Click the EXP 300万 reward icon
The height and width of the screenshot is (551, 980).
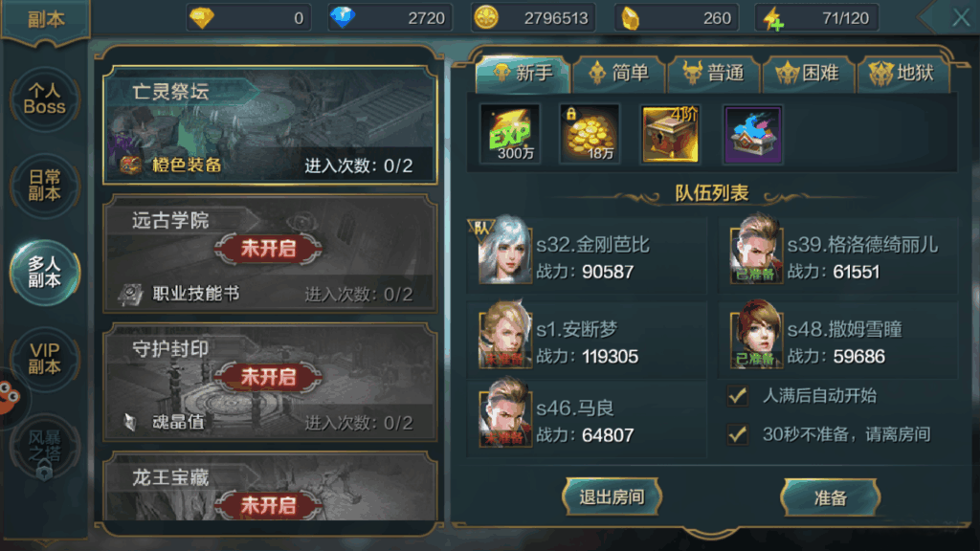tap(510, 134)
